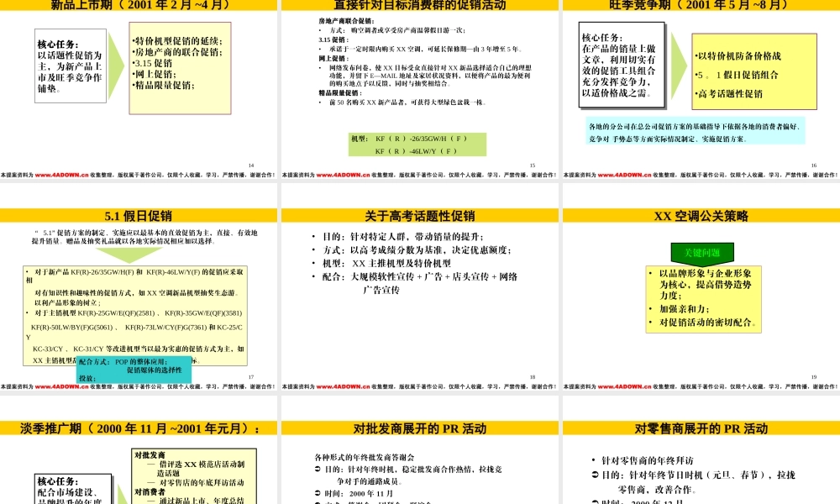Open the slide titled 对批发商展开的 PR 活动
Image resolution: width=840 pixels, height=504 pixels.
click(420, 428)
